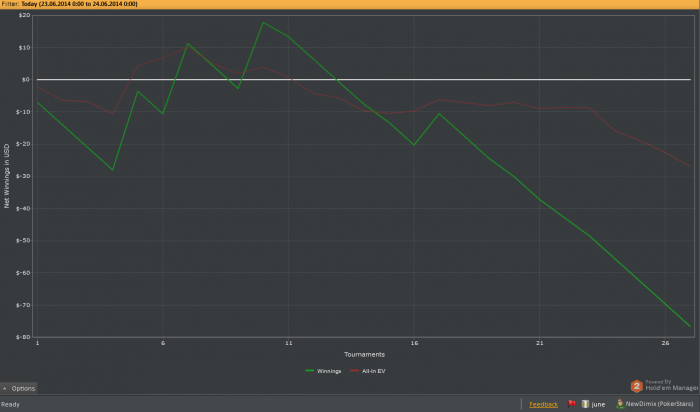Click the Winnings legend label

tap(329, 371)
